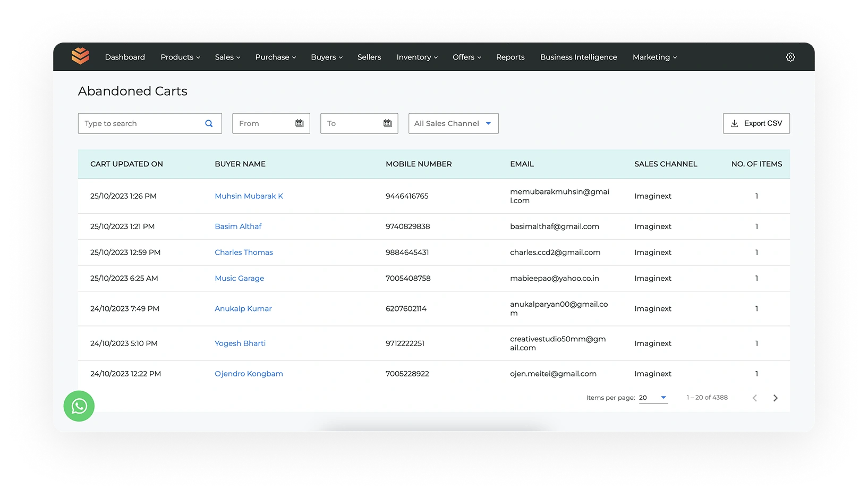Screen dimensions: 868x496
Task: Expand the Marketing menu
Action: point(655,57)
